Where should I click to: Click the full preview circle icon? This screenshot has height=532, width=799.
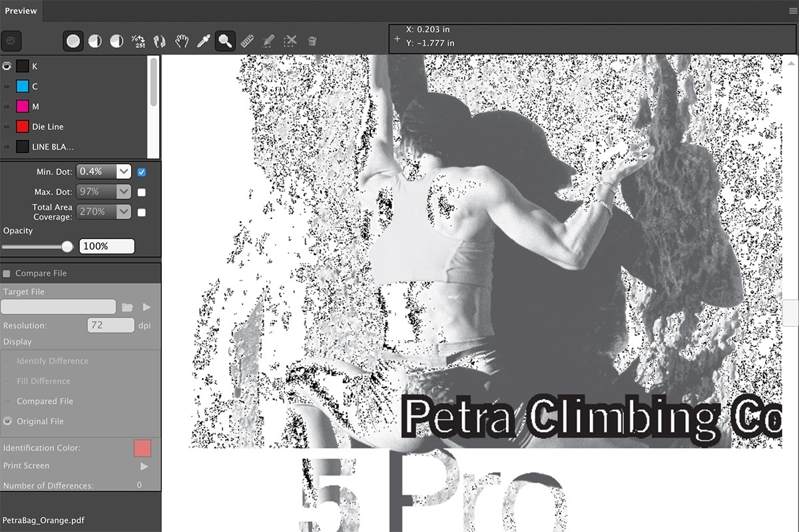73,41
